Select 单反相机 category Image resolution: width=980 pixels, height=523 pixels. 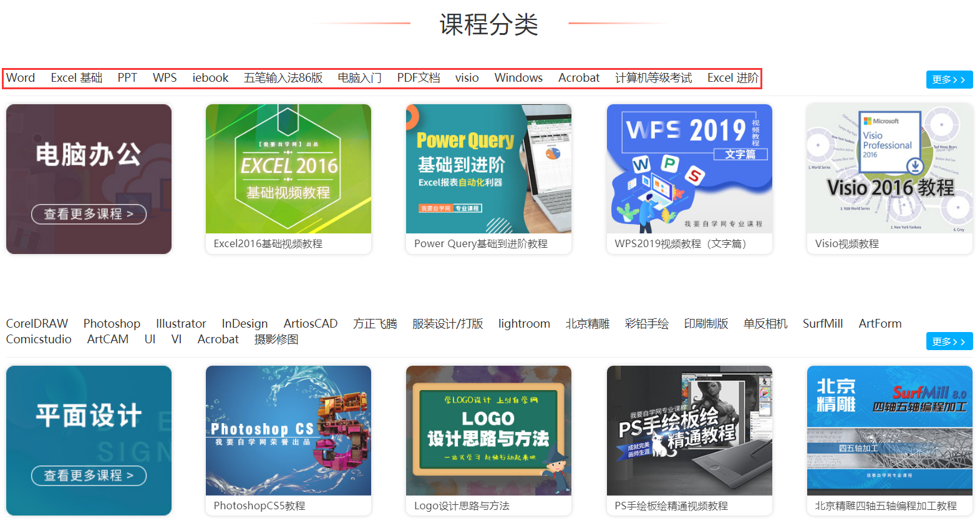click(765, 323)
